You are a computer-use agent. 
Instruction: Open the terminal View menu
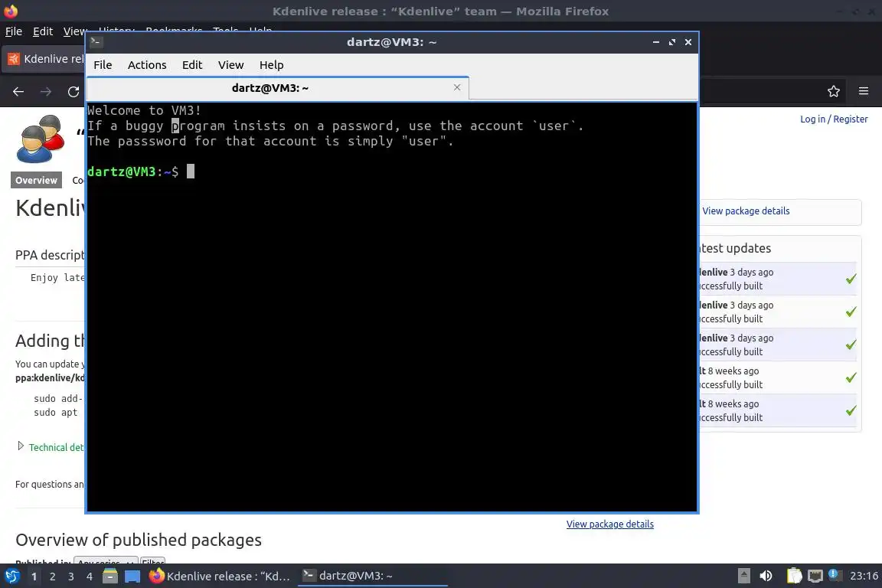pos(230,65)
